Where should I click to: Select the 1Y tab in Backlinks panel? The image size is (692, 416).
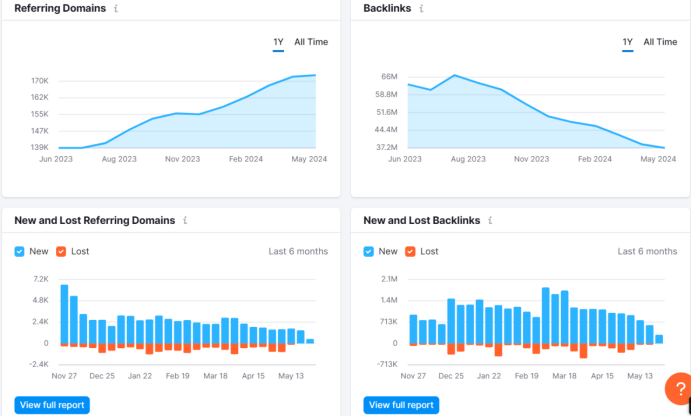point(627,42)
